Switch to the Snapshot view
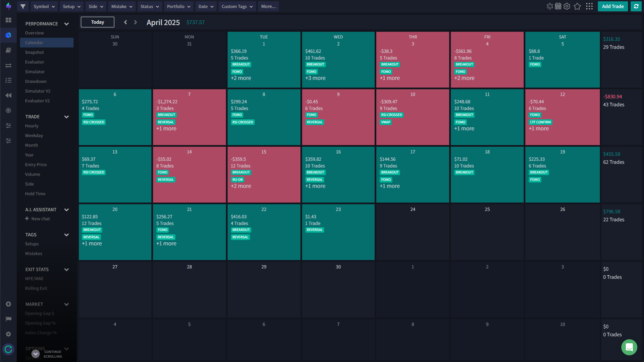 (34, 52)
